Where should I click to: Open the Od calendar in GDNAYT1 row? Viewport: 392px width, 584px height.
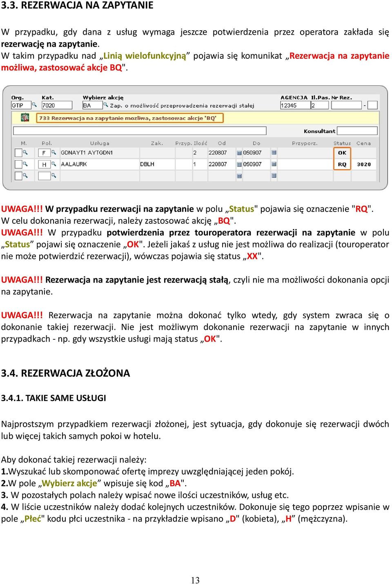(239, 153)
